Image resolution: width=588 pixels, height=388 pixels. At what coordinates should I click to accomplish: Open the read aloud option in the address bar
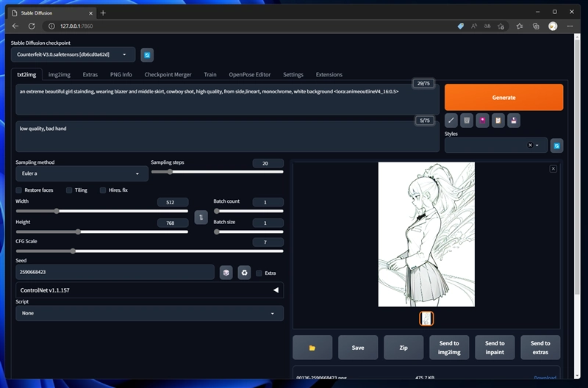474,26
